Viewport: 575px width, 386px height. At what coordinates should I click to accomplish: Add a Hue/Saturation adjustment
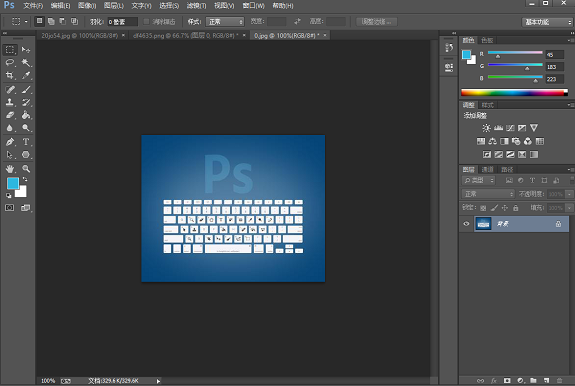pyautogui.click(x=481, y=141)
